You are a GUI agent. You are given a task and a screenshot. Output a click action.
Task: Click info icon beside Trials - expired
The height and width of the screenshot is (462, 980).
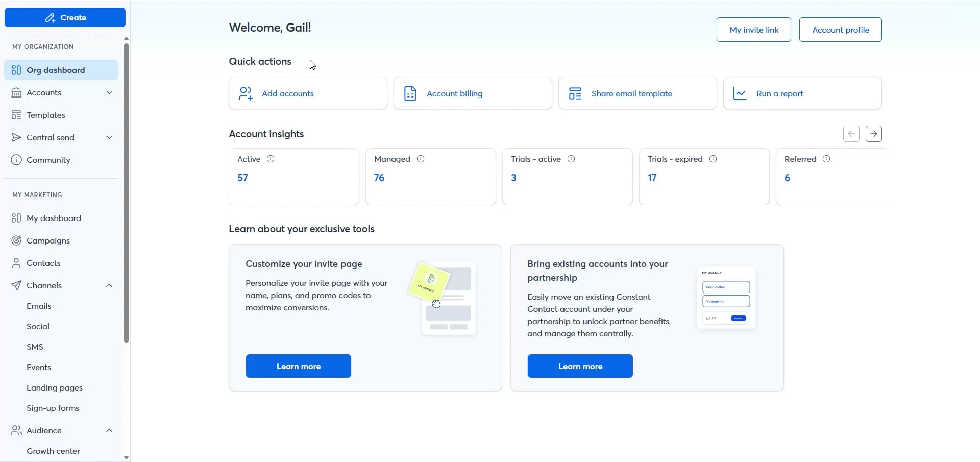(713, 159)
